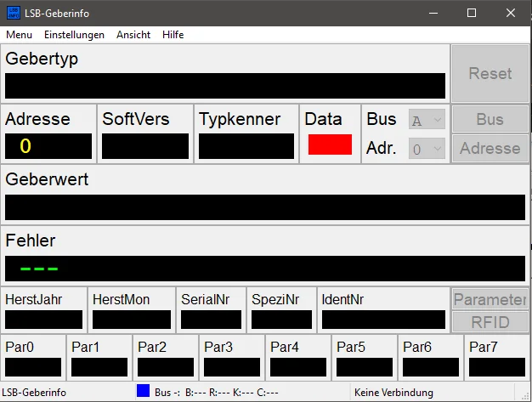Click the RFID button
Image resolution: width=532 pixels, height=402 pixels.
[490, 322]
